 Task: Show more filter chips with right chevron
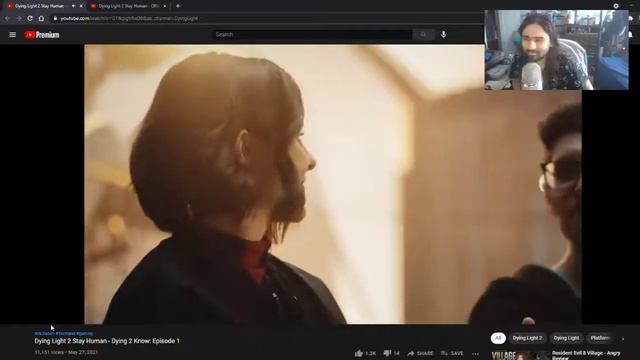pos(623,338)
